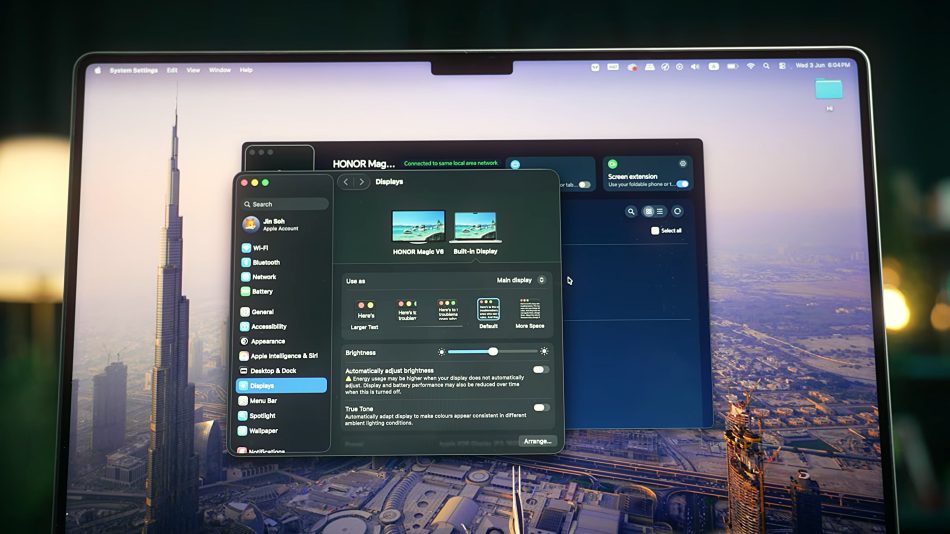Go forward with the right chevron
Viewport: 950px width, 534px height.
362,182
